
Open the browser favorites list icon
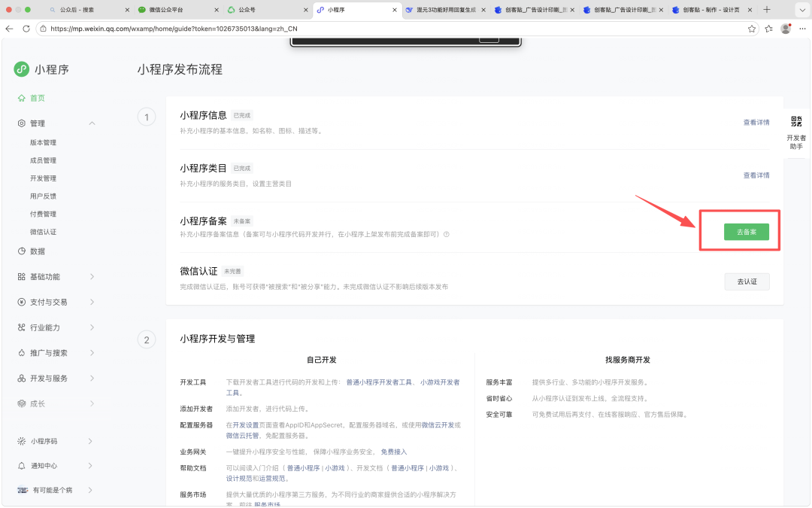[x=769, y=29]
